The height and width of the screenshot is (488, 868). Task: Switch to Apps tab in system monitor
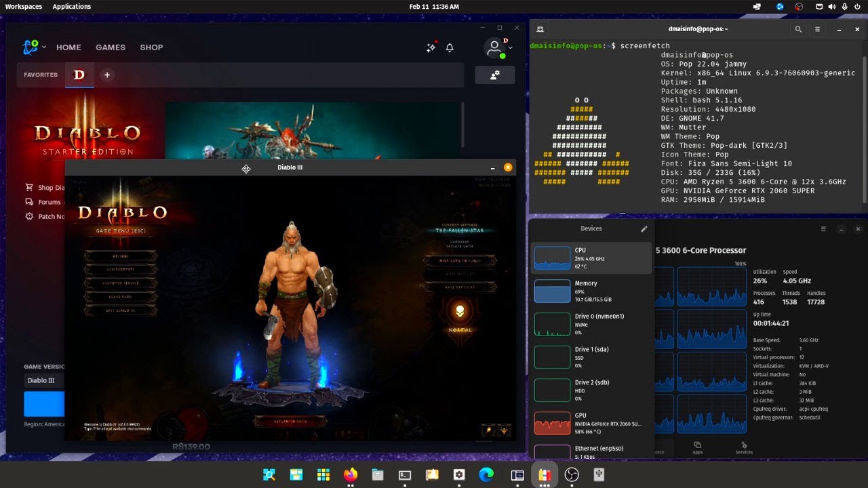pos(697,447)
